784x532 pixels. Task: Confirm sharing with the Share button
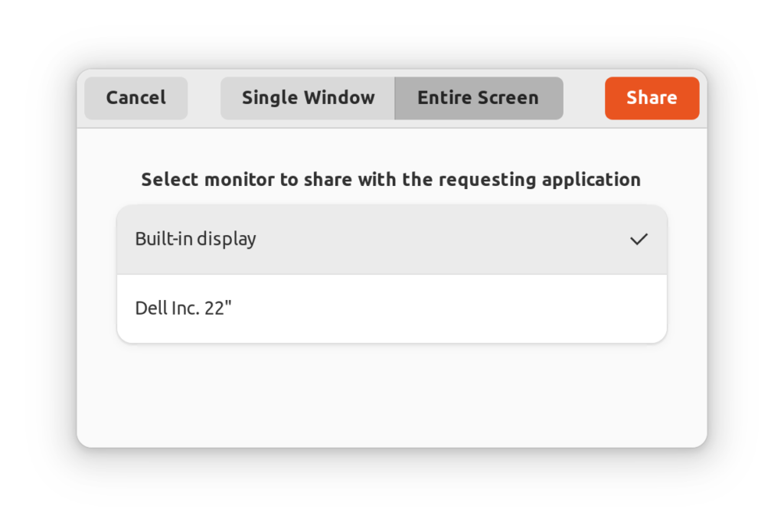point(652,98)
